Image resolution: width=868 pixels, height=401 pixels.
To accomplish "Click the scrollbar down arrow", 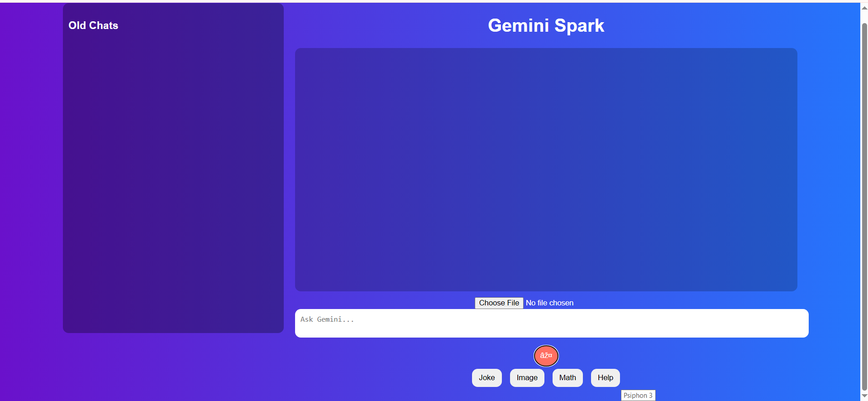I will (864, 396).
